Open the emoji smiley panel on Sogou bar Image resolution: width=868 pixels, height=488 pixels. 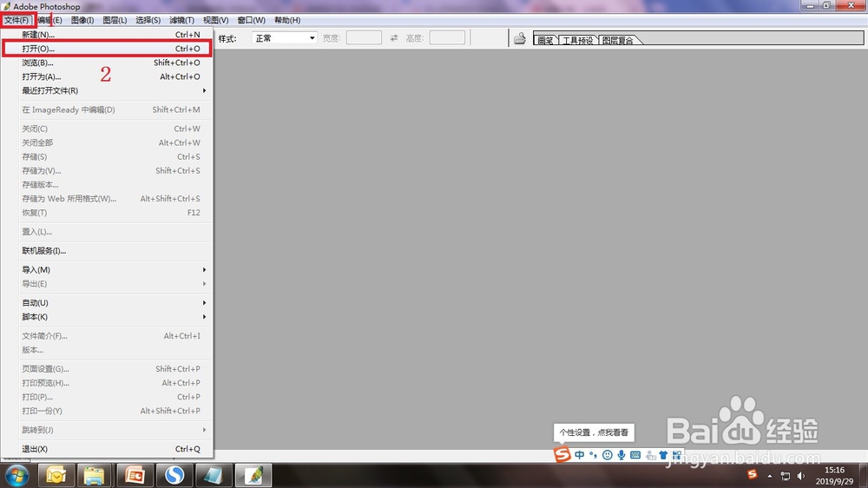click(608, 455)
